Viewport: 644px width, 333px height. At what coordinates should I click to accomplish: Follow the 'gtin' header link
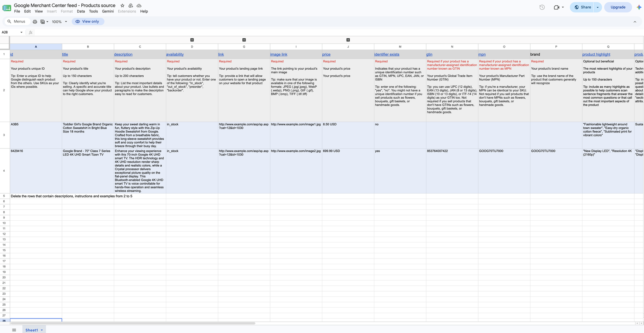(x=429, y=54)
